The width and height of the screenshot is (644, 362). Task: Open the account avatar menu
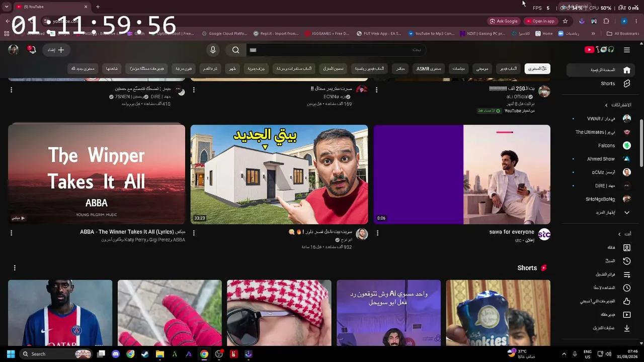pyautogui.click(x=14, y=50)
